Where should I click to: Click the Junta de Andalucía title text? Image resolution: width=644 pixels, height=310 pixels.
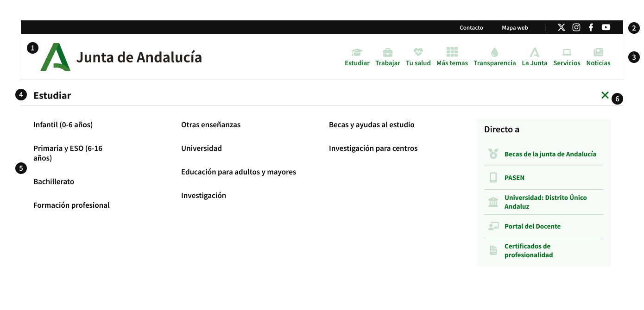coord(139,57)
